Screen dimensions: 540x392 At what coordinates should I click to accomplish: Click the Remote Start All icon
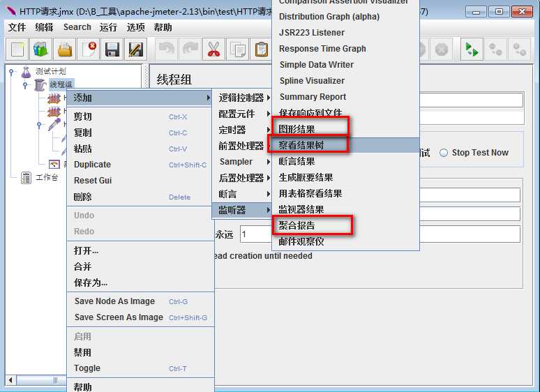[472, 50]
